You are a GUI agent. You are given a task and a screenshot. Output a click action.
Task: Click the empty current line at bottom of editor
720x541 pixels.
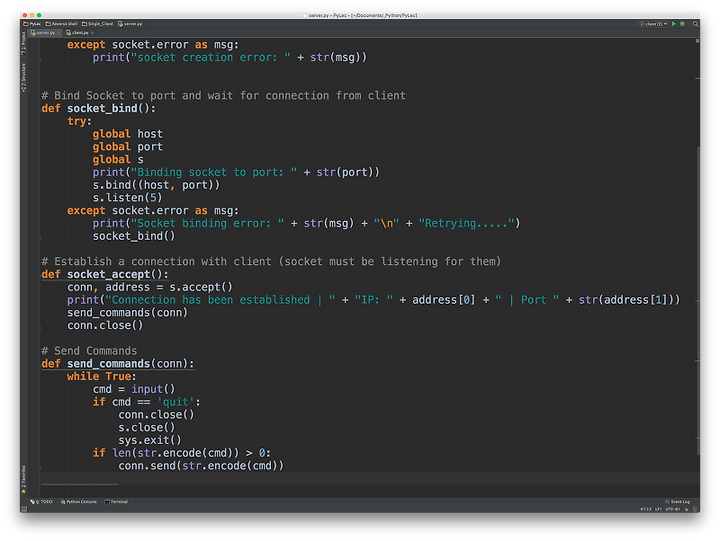(x=367, y=479)
